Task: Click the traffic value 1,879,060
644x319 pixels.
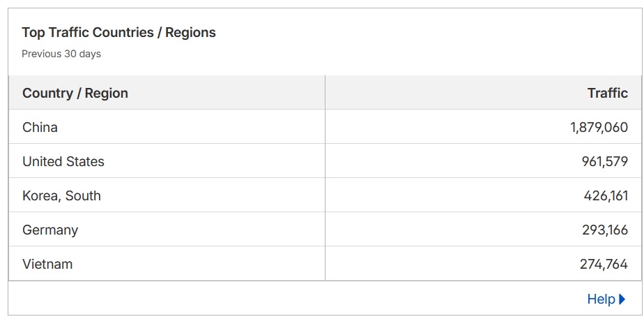Action: [x=599, y=128]
